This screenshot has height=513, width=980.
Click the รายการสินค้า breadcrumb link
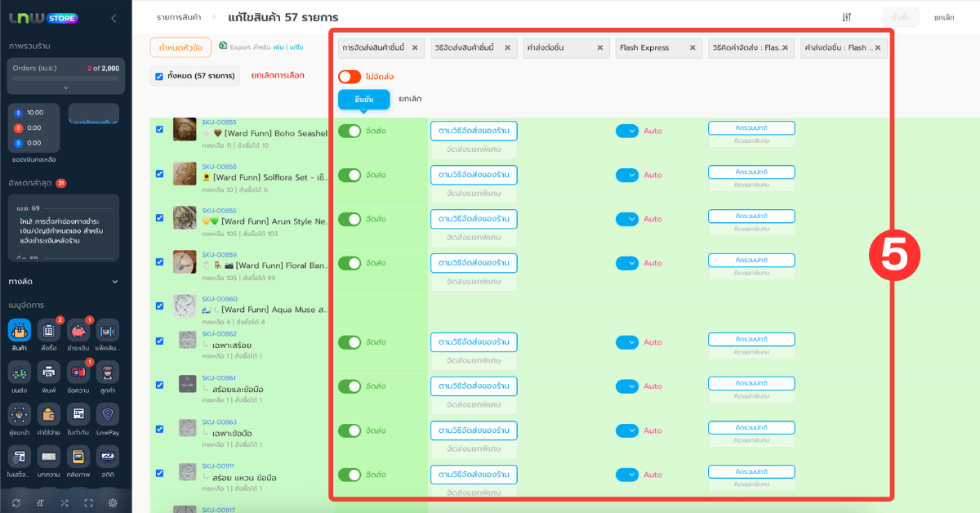180,17
